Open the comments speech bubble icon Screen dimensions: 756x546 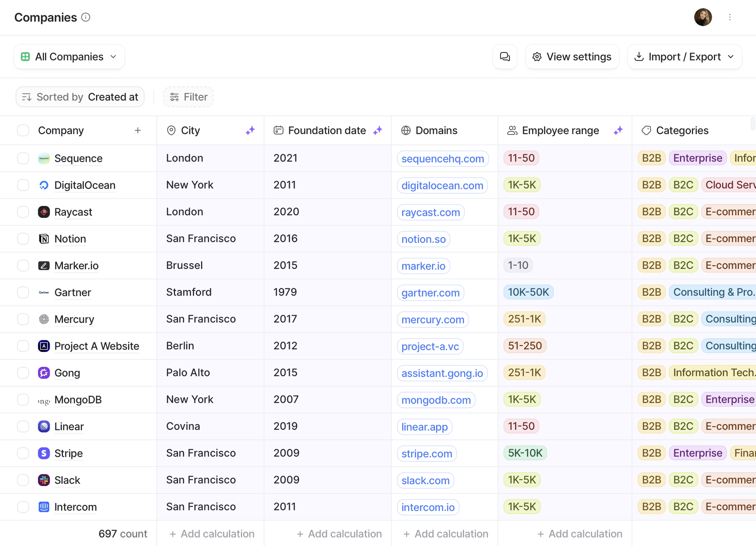505,57
